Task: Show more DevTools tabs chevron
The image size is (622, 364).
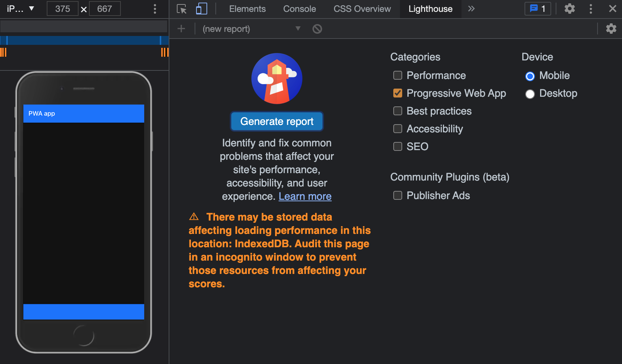Action: coord(471,9)
